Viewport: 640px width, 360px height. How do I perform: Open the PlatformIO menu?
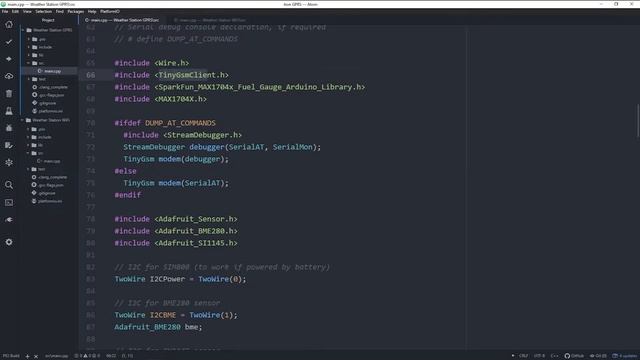tap(110, 11)
